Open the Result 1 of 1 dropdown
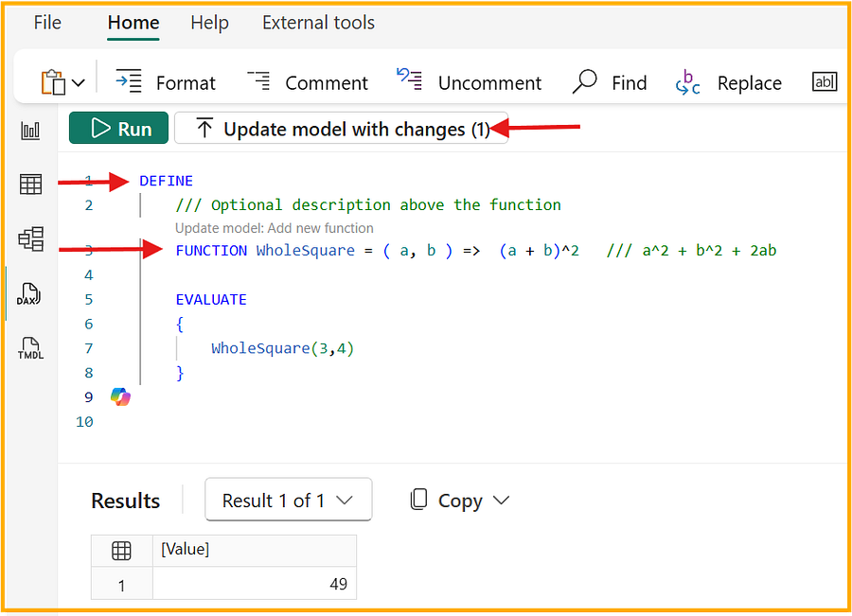Screen dimensions: 852x616 [x=288, y=500]
